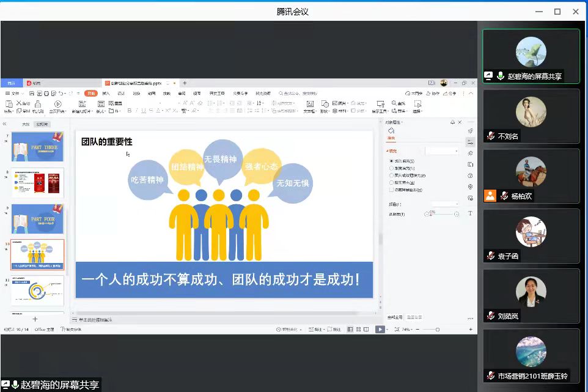
Task: Click the Shapes tool icon
Action: (326, 104)
